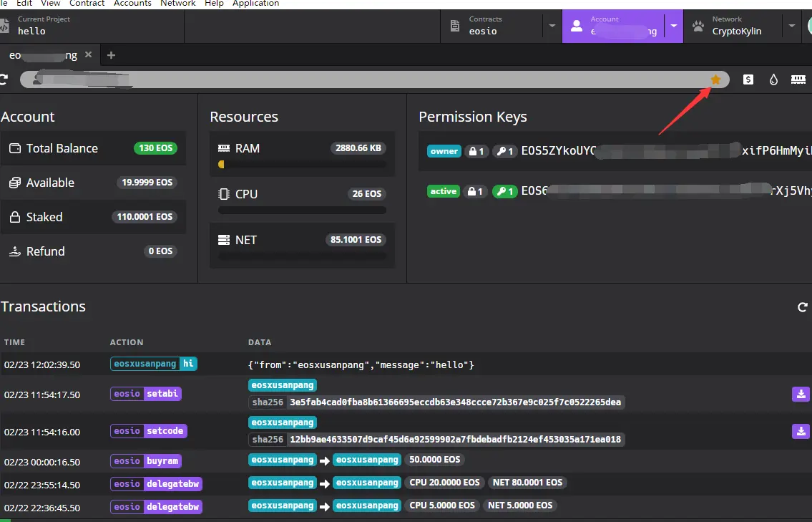Screen dimensions: 812x522
Task: Download the setcode transaction data
Action: click(x=801, y=431)
